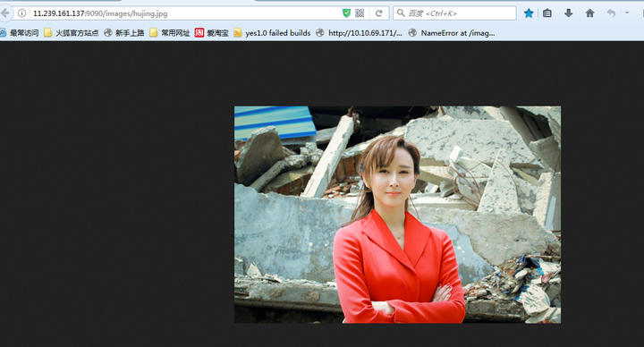The image size is (644, 347).
Task: Open the NameError at /imag... bookmark
Action: point(452,33)
